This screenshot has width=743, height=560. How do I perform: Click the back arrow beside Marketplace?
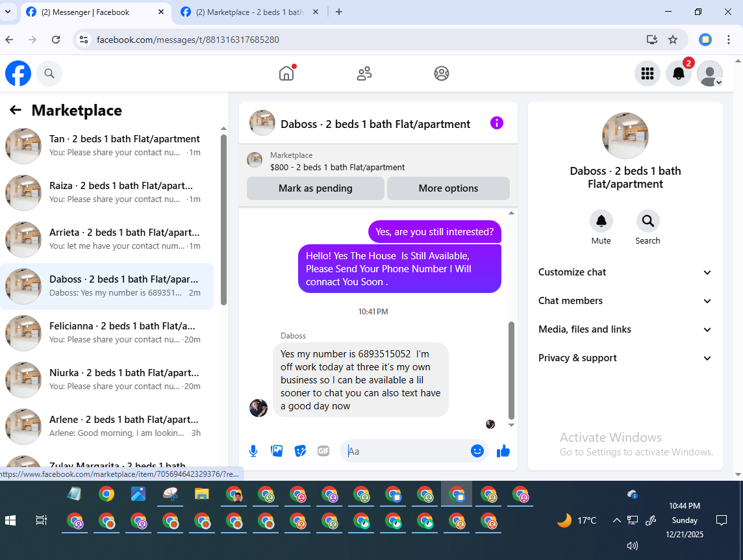[16, 110]
